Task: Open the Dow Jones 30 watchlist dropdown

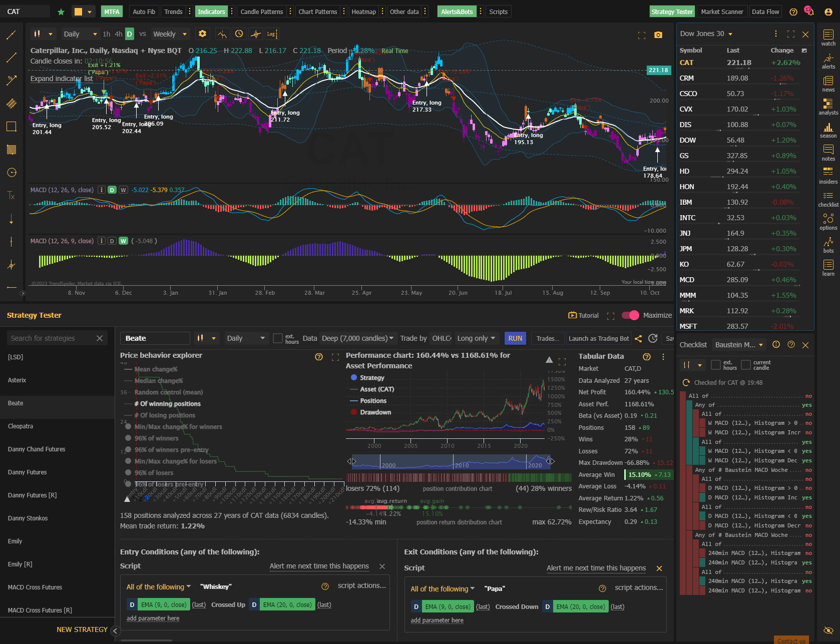Action: click(x=706, y=34)
